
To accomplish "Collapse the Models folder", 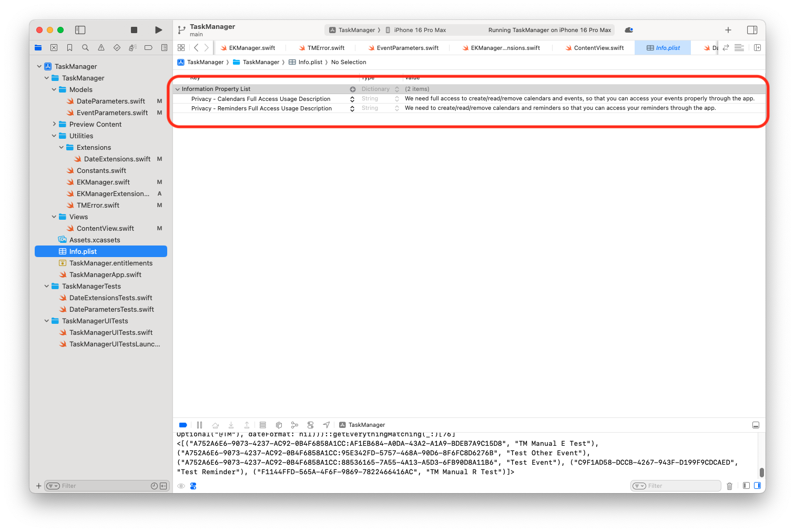I will [54, 89].
